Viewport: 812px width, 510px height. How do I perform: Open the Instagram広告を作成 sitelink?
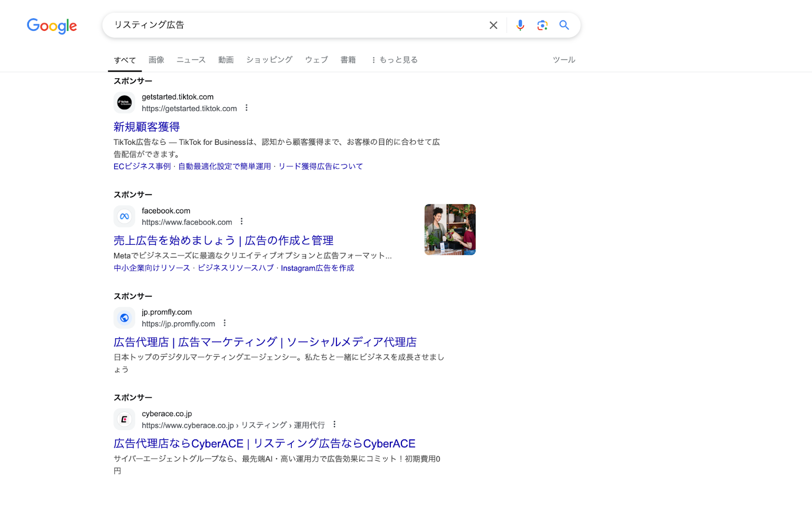pos(318,268)
